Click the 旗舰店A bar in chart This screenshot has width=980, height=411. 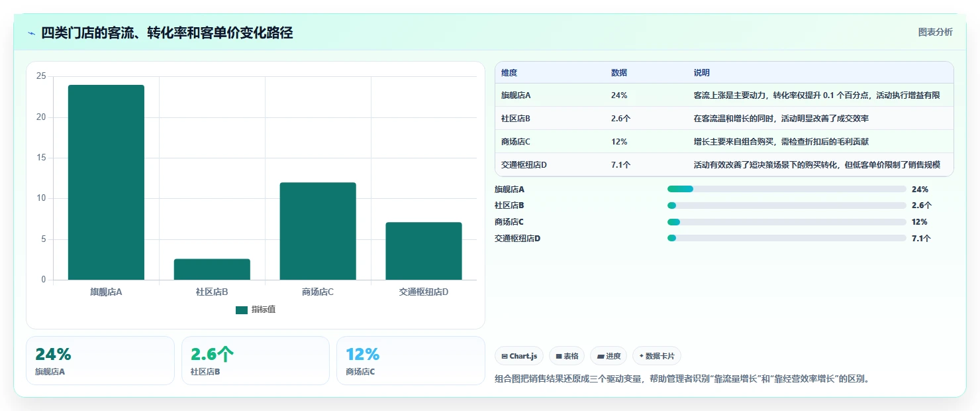click(106, 182)
